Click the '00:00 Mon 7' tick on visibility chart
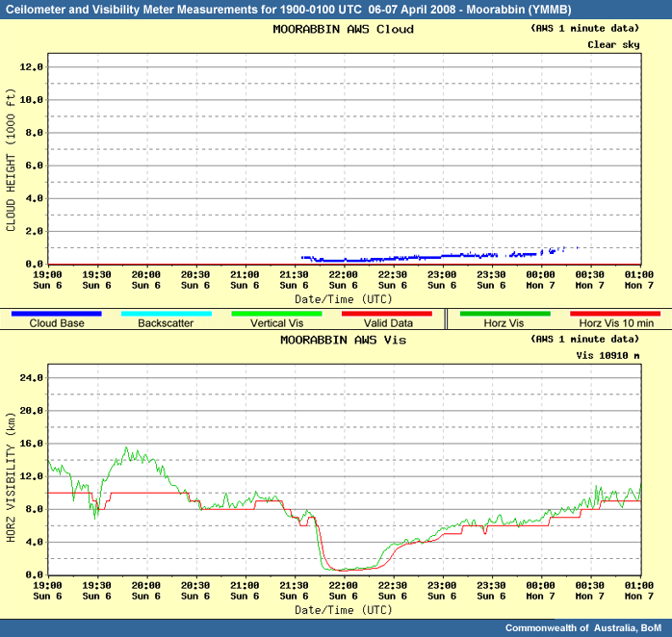Screen dimensions: 672x637 tap(540, 591)
